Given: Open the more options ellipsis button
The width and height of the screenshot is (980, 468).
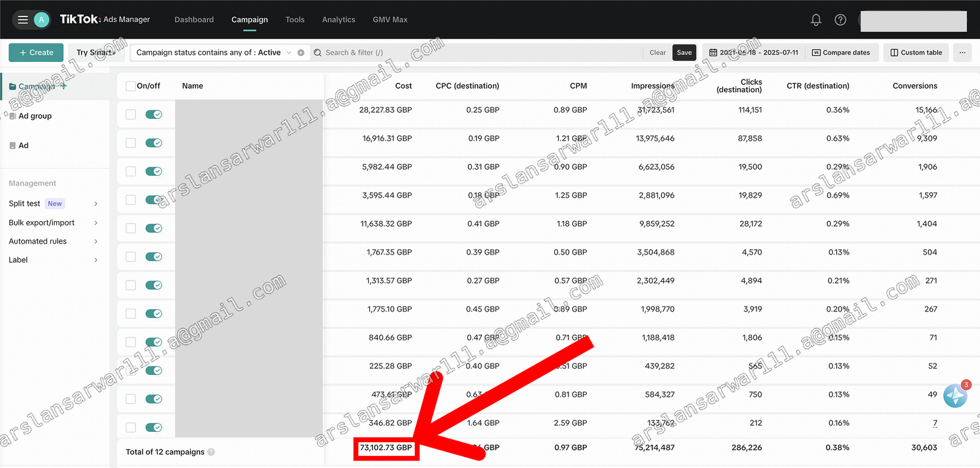Looking at the screenshot, I should (962, 53).
